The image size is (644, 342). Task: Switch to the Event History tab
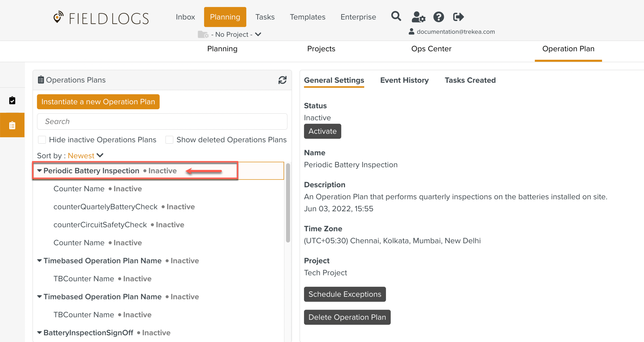[404, 80]
